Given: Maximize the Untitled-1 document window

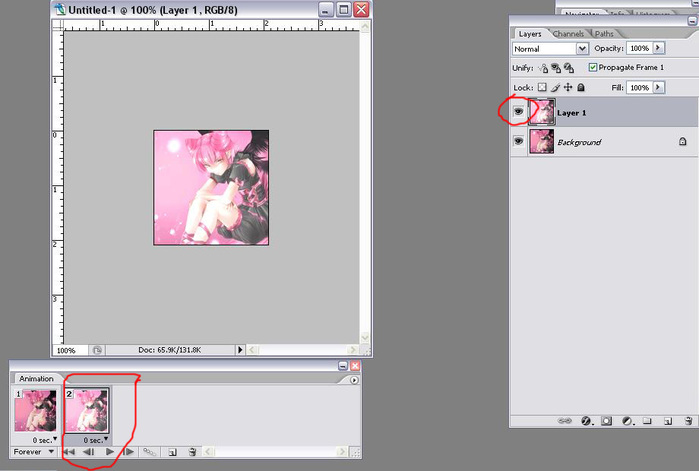Looking at the screenshot, I should pyautogui.click(x=343, y=9).
